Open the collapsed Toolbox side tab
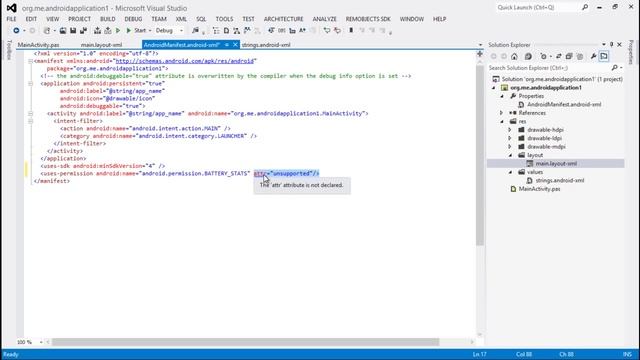The height and width of the screenshot is (360, 640). pos(9,50)
